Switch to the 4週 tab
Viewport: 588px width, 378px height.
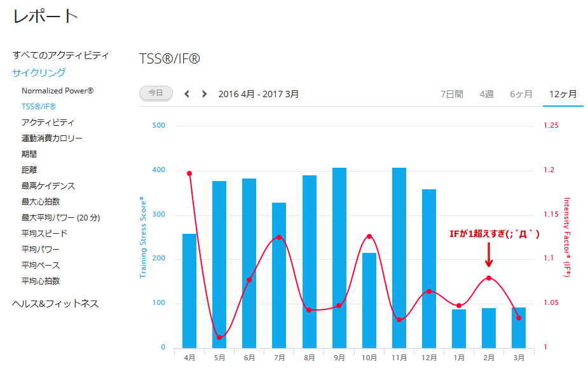486,94
